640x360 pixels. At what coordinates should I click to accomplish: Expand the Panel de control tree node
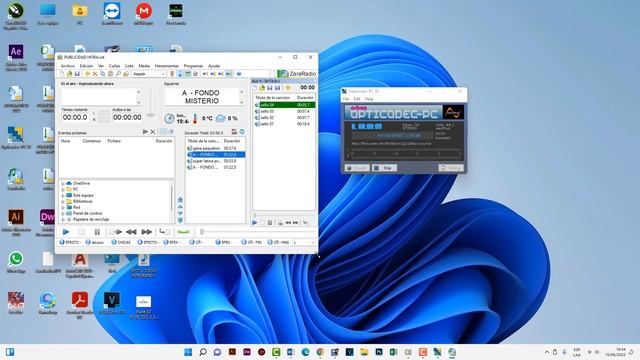(63, 213)
